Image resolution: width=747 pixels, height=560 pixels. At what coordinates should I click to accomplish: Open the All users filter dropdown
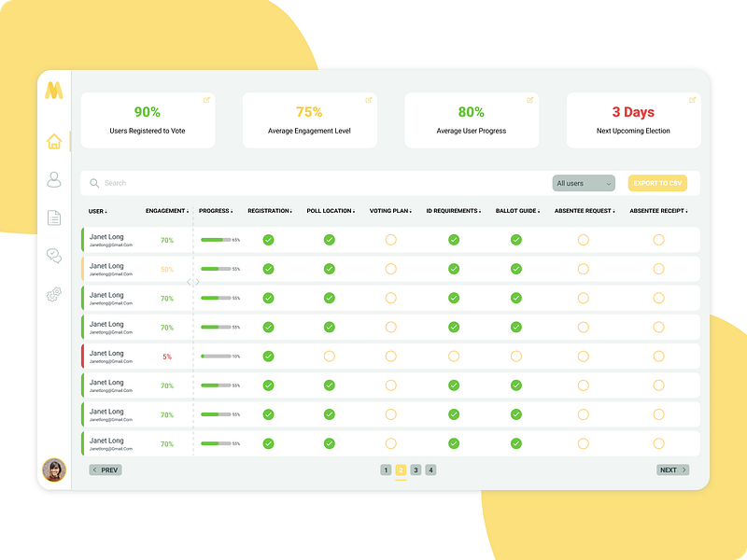point(583,183)
